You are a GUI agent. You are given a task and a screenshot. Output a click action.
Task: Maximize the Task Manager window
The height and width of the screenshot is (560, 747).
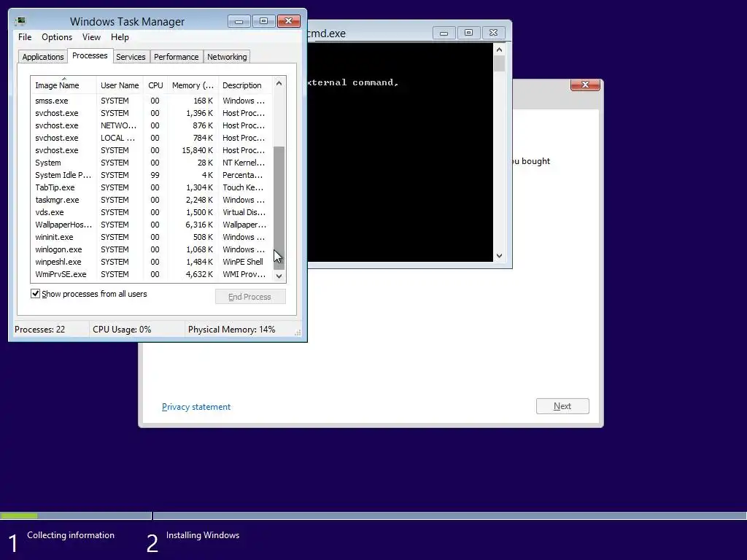[x=264, y=21]
